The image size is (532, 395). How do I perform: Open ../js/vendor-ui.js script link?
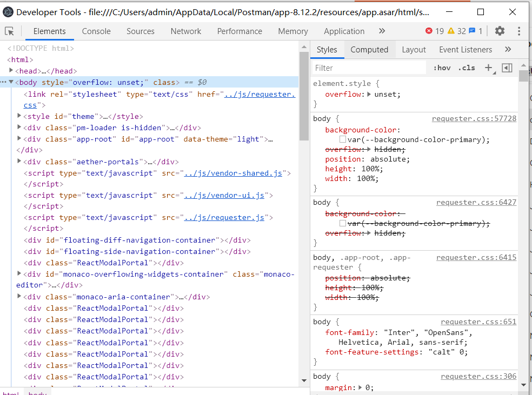[224, 195]
